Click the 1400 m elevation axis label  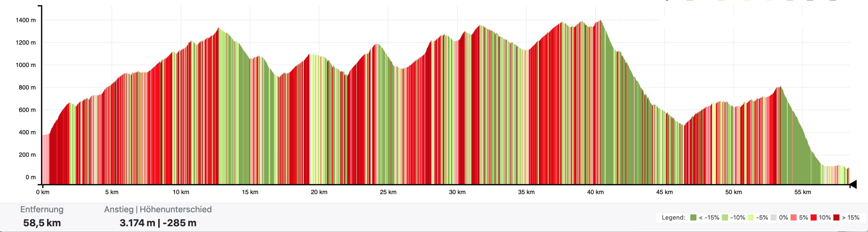tap(26, 20)
